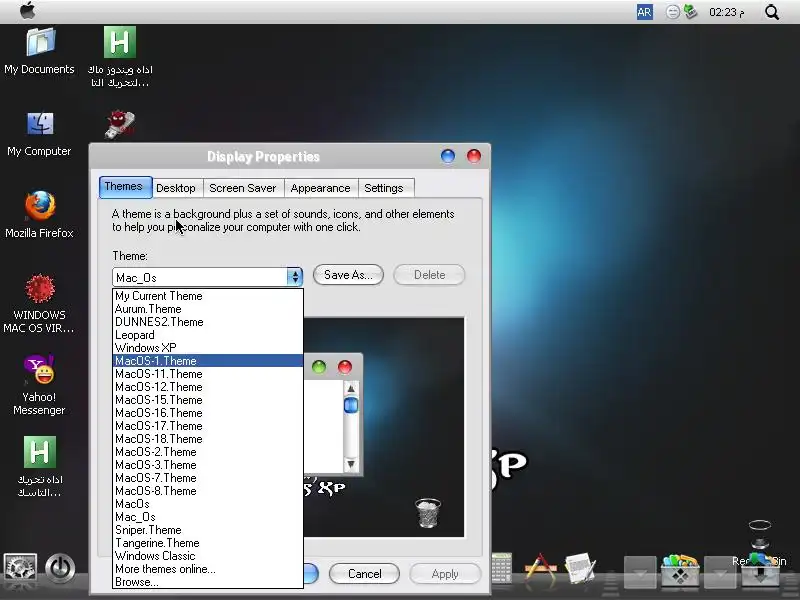Image resolution: width=800 pixels, height=600 pixels.
Task: Choose Windows XP theme from list
Action: click(208, 348)
